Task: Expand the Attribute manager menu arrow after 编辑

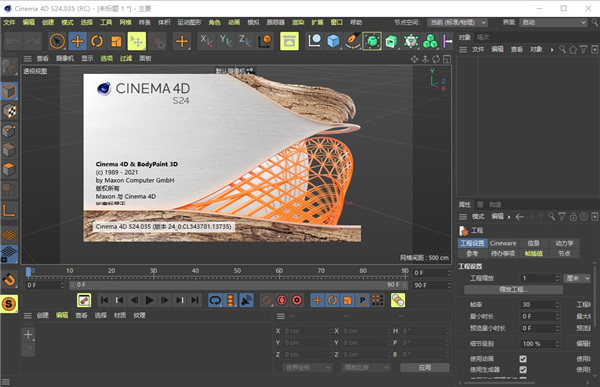Action: [509, 217]
